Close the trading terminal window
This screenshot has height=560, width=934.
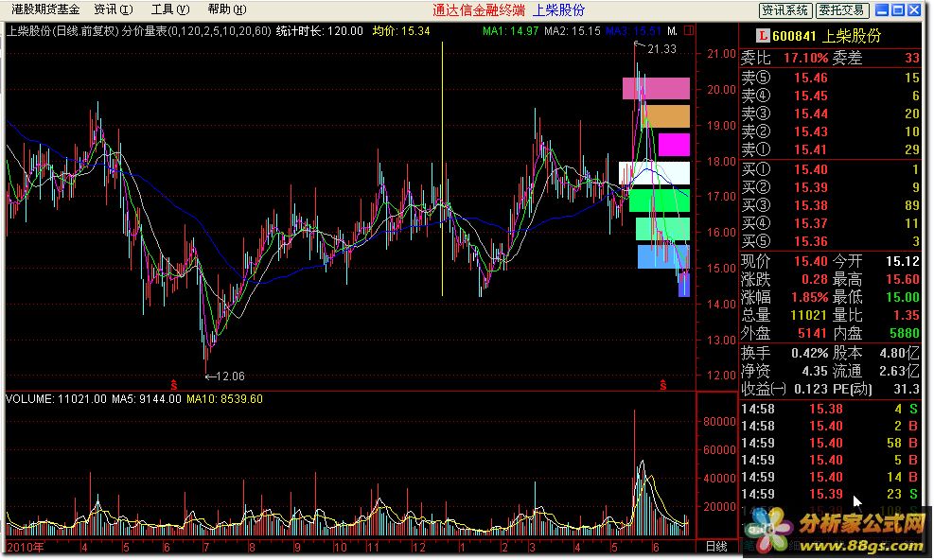[x=914, y=9]
